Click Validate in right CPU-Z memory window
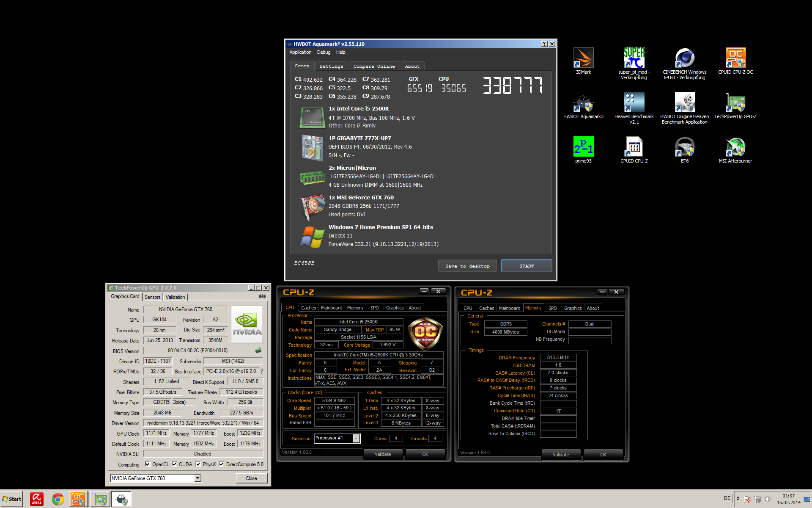Screen dimensions: 812x508 tap(561, 455)
